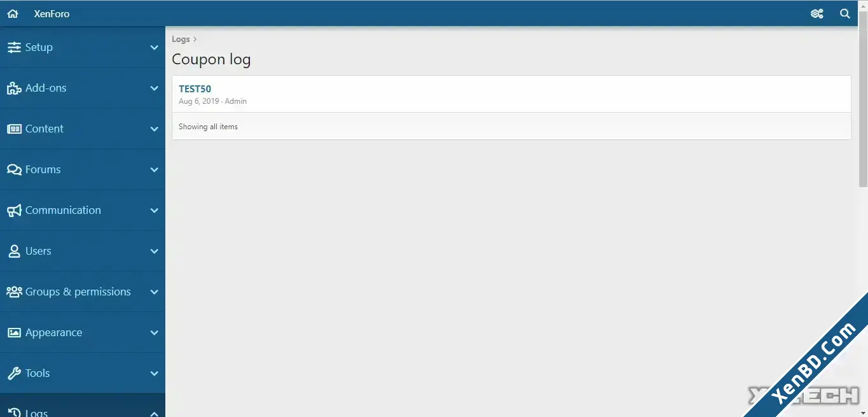
Task: Select the Content newspaper icon
Action: click(x=14, y=129)
